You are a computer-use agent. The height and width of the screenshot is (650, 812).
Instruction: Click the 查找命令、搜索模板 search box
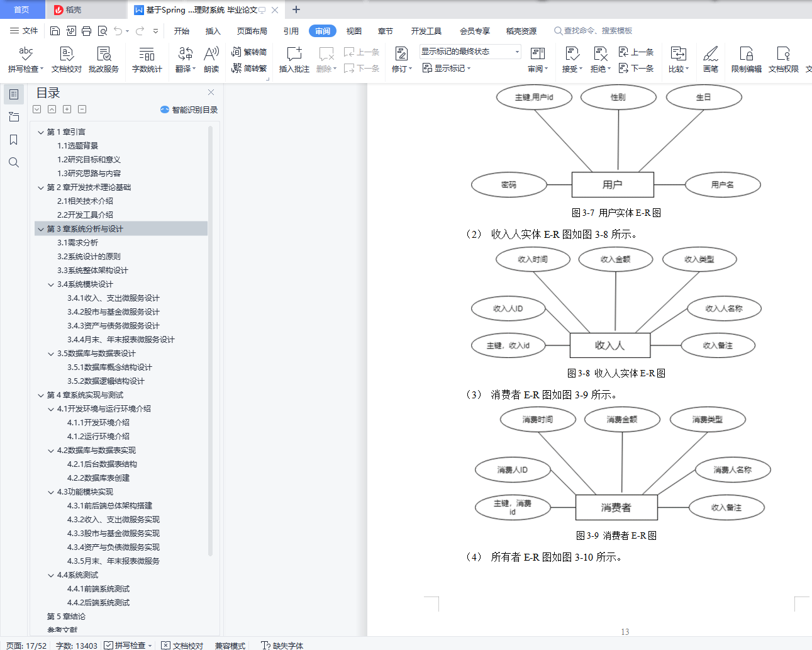[x=593, y=31]
